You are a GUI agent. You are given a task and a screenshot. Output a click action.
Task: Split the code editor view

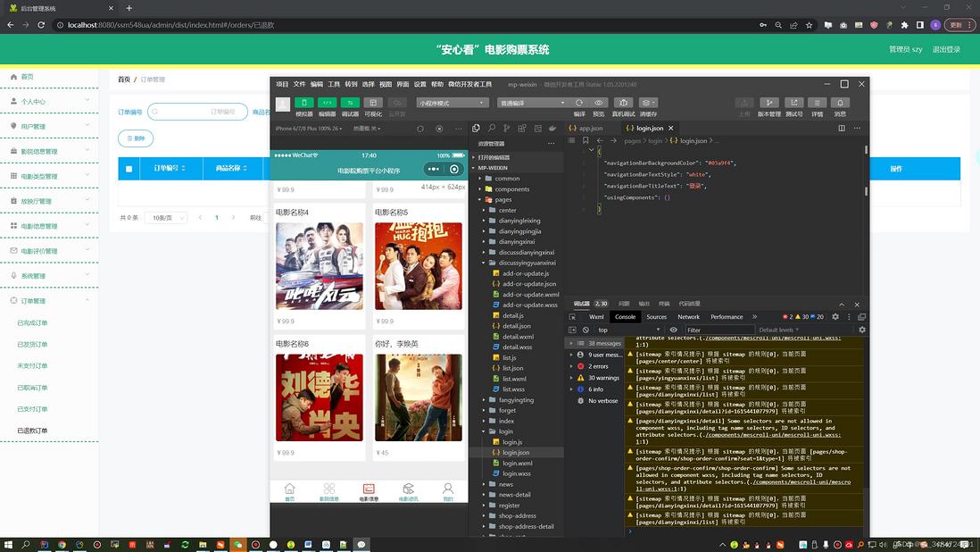(x=842, y=128)
